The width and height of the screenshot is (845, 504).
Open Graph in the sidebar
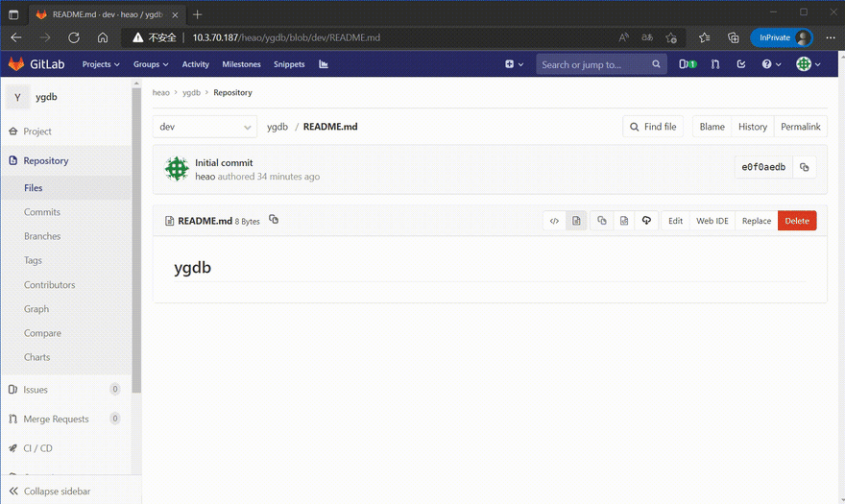[36, 309]
